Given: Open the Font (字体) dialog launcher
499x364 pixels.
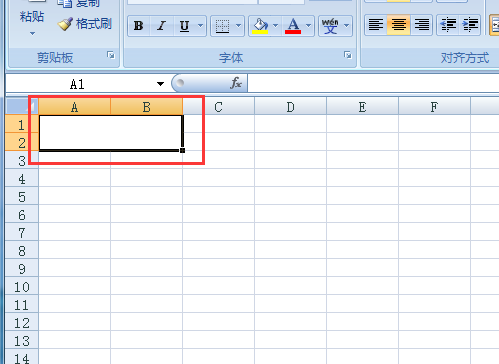Looking at the screenshot, I should (x=348, y=55).
